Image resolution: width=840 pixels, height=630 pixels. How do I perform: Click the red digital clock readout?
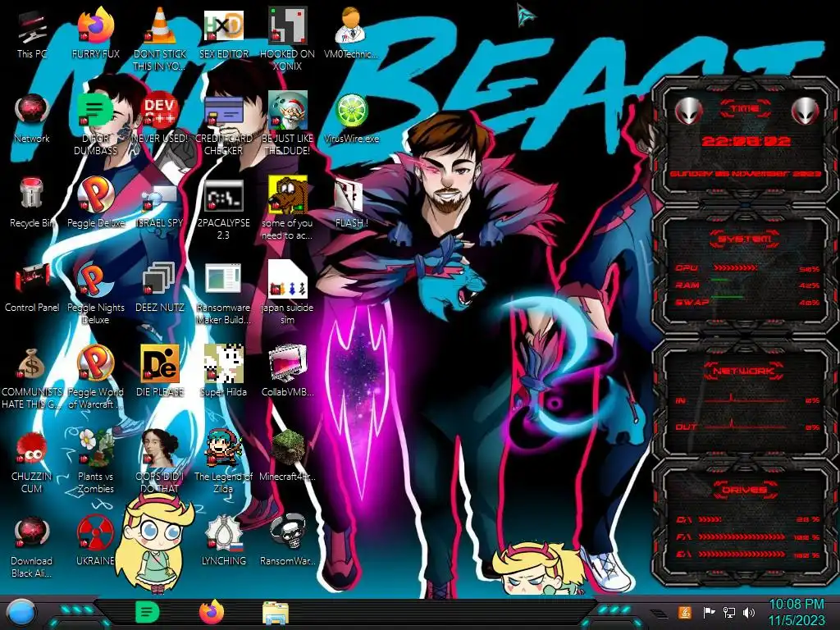(746, 141)
